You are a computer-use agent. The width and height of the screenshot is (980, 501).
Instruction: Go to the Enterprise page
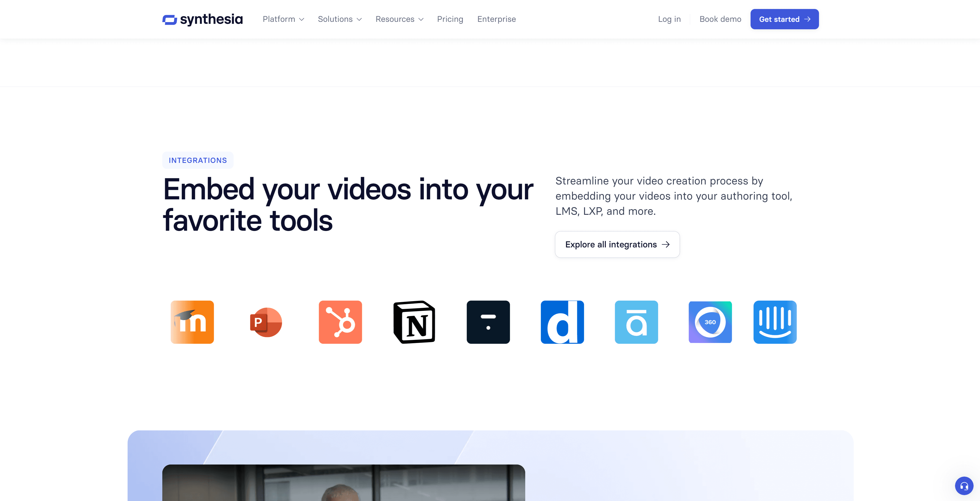click(x=496, y=19)
